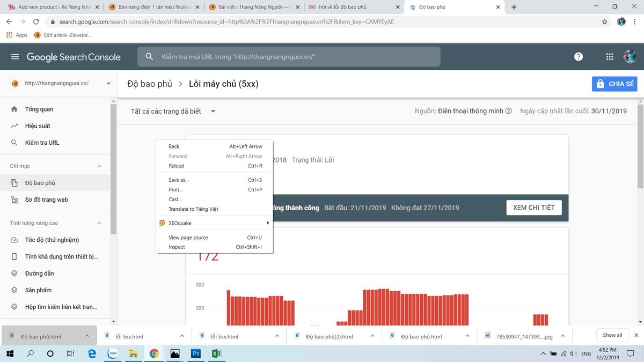Show hidden system tray icons
644x362 pixels.
(x=544, y=354)
